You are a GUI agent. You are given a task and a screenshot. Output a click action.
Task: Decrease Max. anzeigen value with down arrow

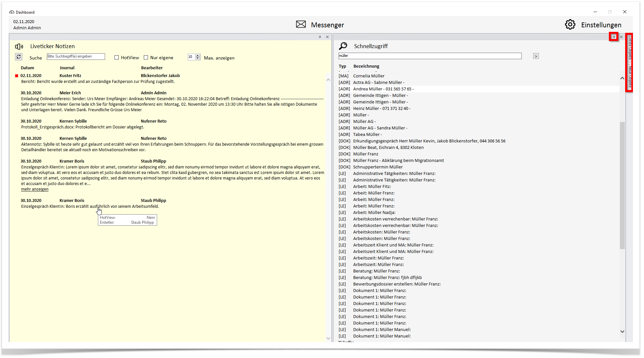[x=198, y=59]
